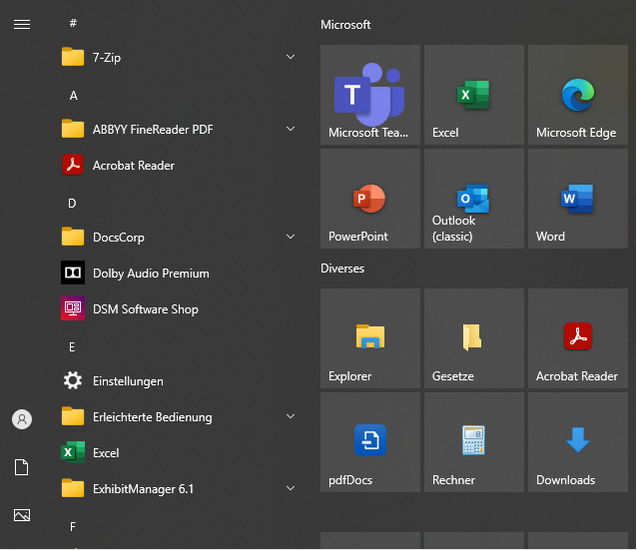Click the ABBYY FineReader PDF label

153,130
